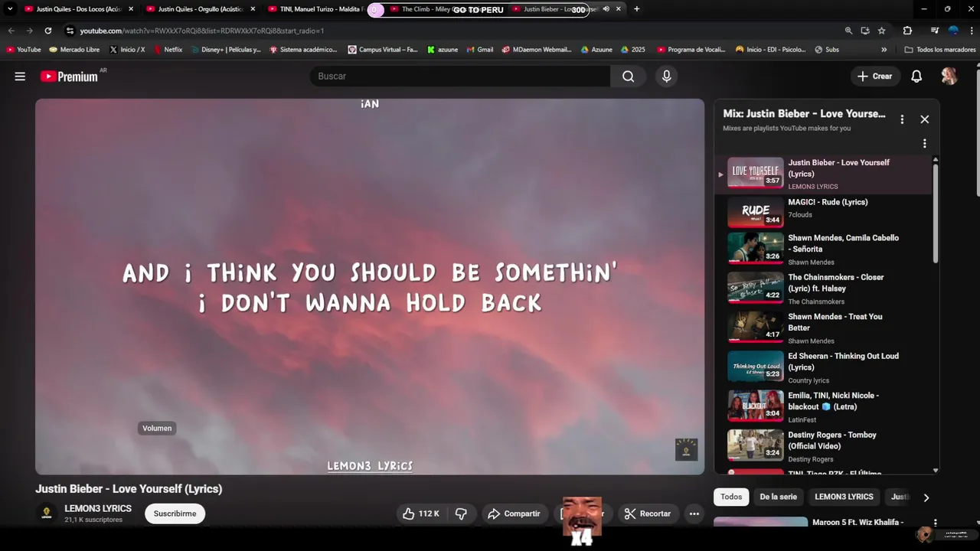
Task: Show hidden bookmarks overflow chevron
Action: click(884, 50)
